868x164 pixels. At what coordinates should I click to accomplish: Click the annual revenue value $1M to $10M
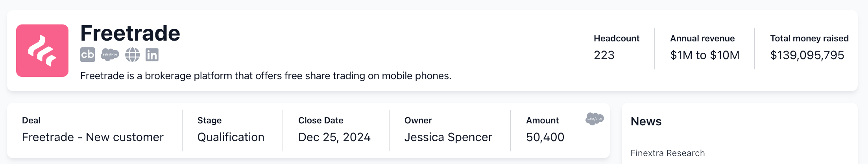pos(705,55)
